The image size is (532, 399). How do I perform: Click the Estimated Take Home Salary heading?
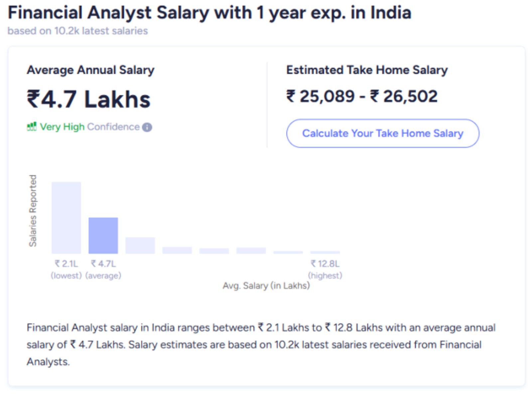pyautogui.click(x=367, y=70)
